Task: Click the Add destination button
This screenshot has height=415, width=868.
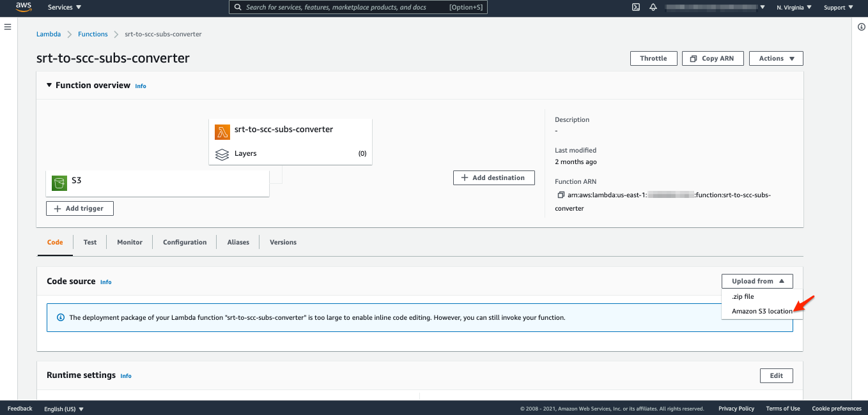Action: point(494,177)
